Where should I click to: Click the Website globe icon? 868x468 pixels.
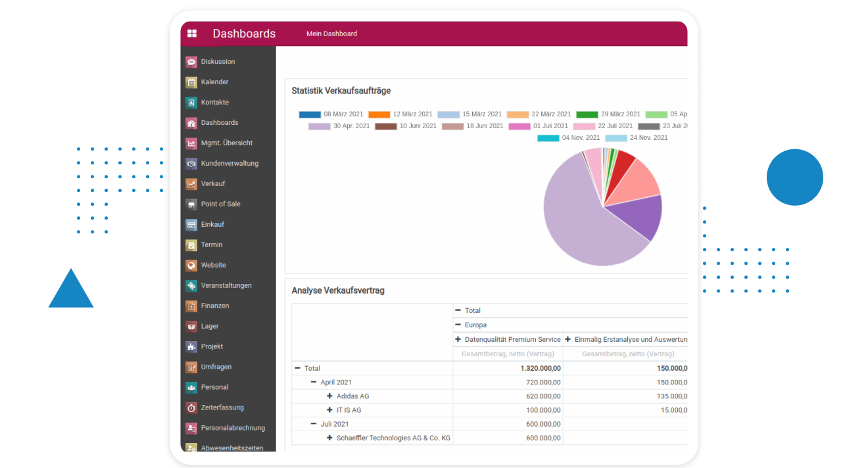(191, 266)
